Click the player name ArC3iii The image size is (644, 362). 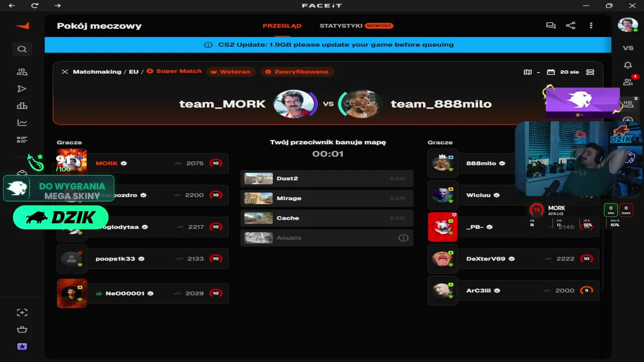[478, 291]
